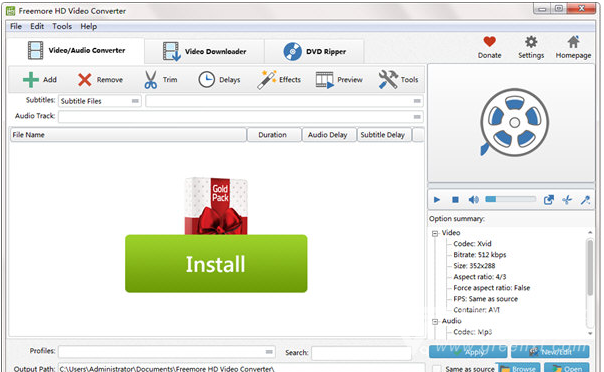The width and height of the screenshot is (604, 372).
Task: Collapse the Audio tree node
Action: click(x=435, y=322)
